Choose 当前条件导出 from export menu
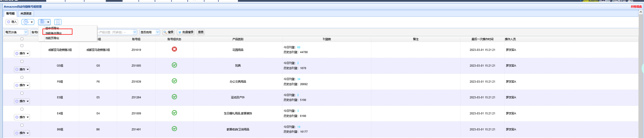 (54, 33)
